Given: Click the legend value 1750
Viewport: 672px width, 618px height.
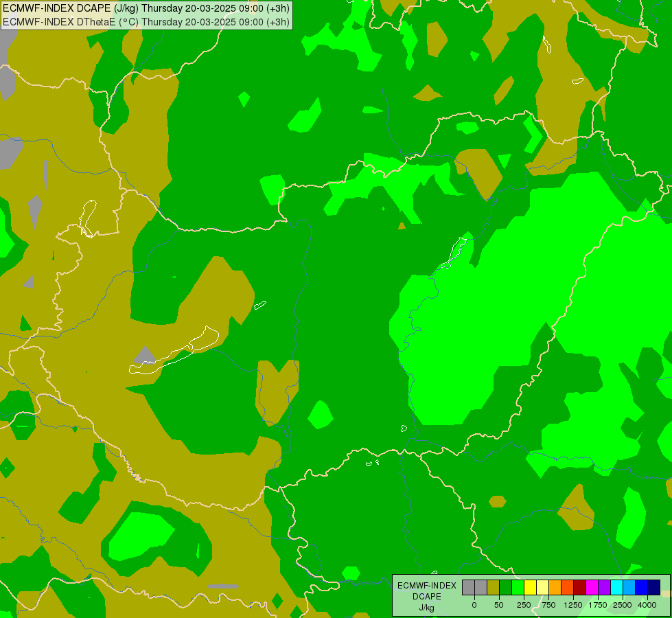Looking at the screenshot, I should click(x=598, y=605).
